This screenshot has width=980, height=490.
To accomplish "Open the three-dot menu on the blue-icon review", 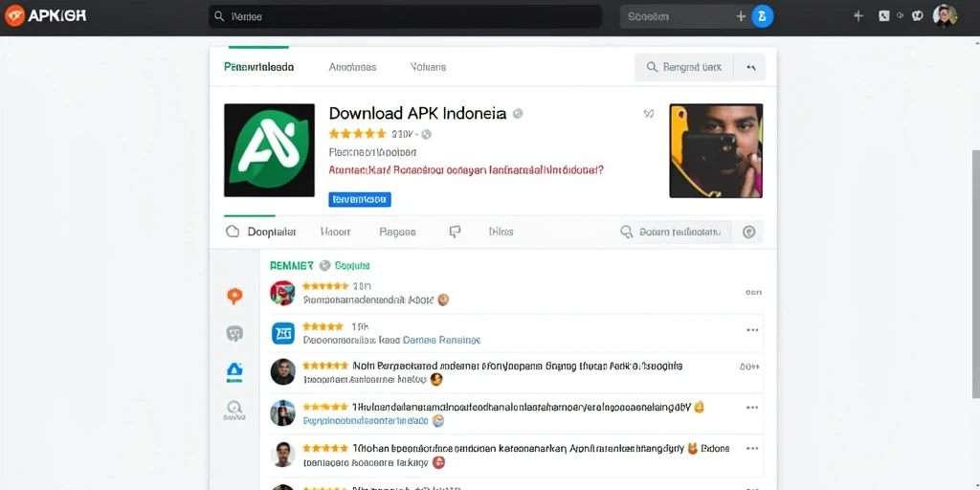I will [x=752, y=330].
